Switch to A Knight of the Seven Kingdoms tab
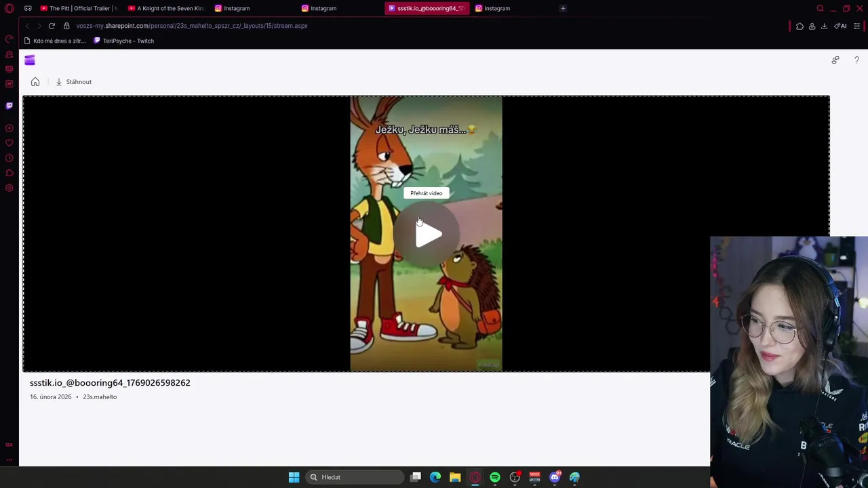868x488 pixels. 166,8
